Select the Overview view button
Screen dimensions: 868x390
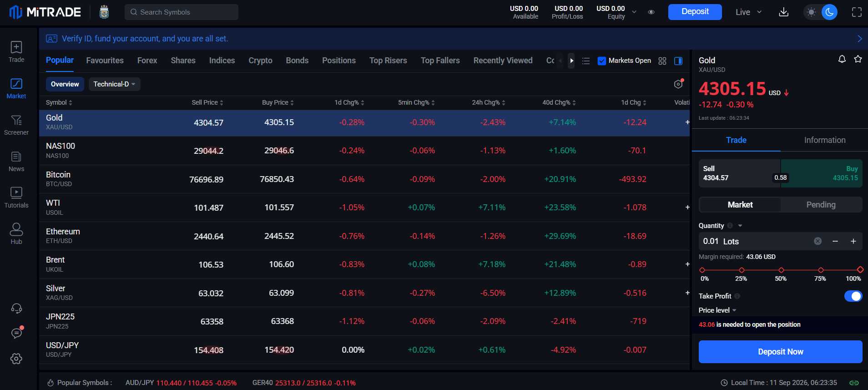pyautogui.click(x=65, y=84)
